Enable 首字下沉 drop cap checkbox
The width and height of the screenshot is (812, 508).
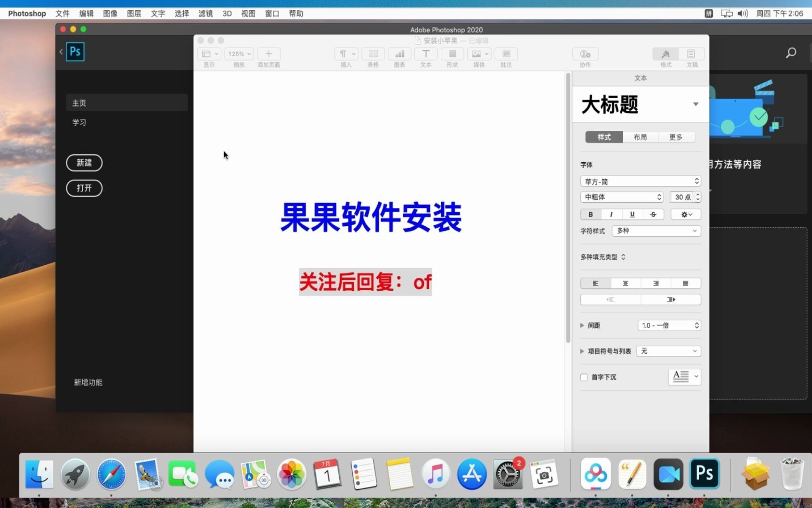584,377
